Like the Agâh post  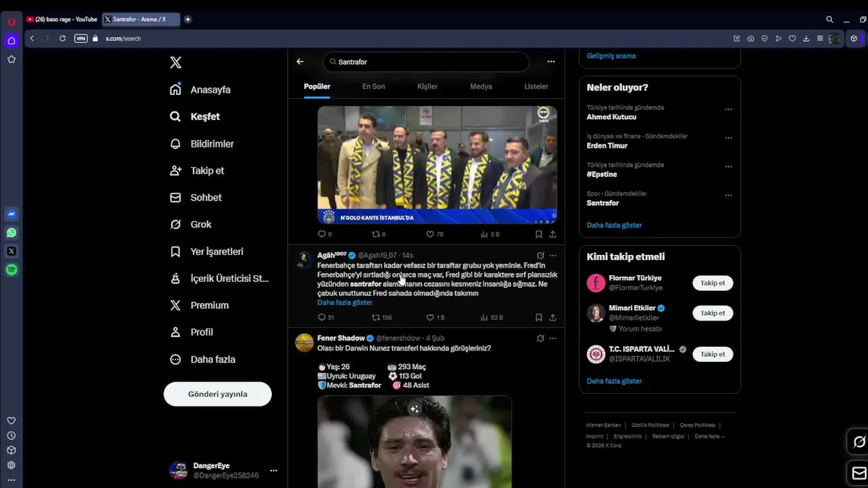435,317
